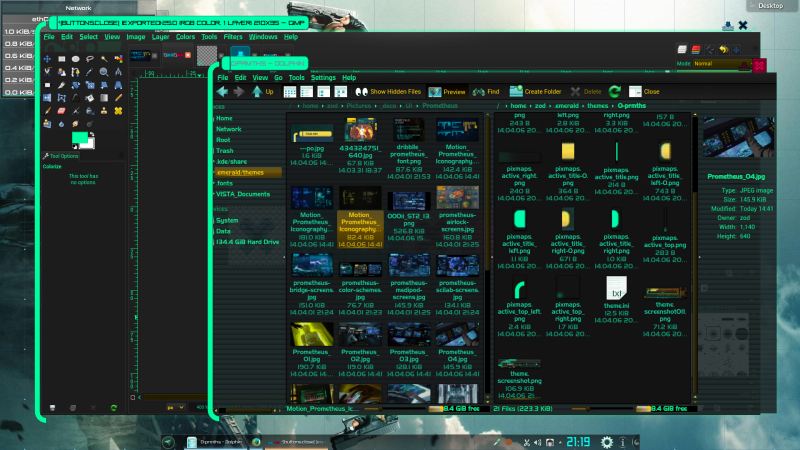Screen dimensions: 800x450
Task: Open the GIMP Filters menu
Action: point(233,37)
